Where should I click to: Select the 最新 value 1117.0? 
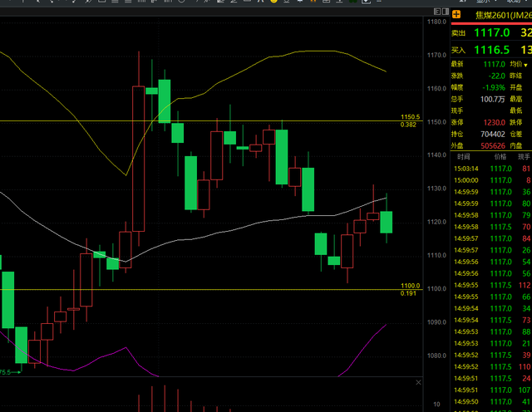(x=494, y=65)
